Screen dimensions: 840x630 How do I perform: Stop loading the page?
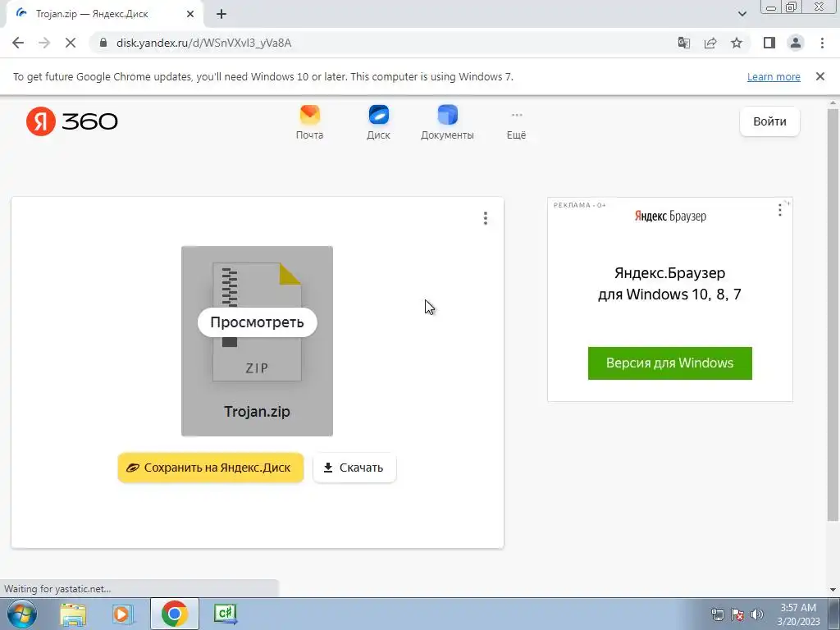(x=71, y=43)
